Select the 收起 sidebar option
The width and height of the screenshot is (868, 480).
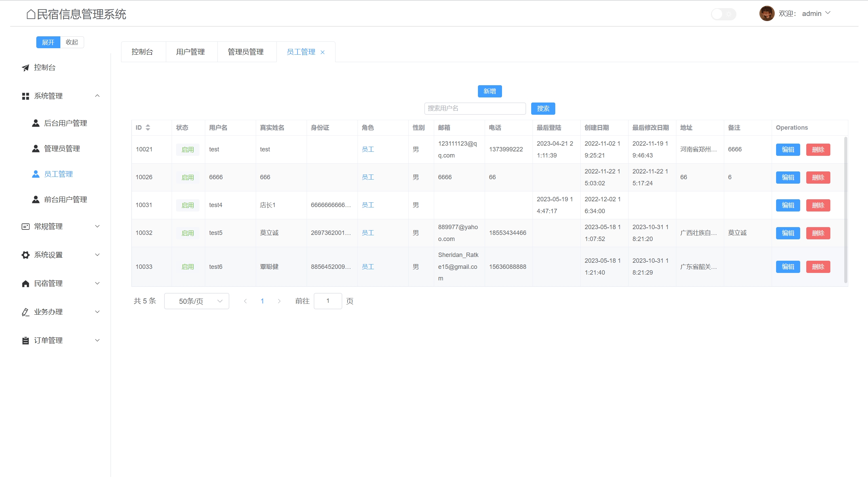point(72,42)
